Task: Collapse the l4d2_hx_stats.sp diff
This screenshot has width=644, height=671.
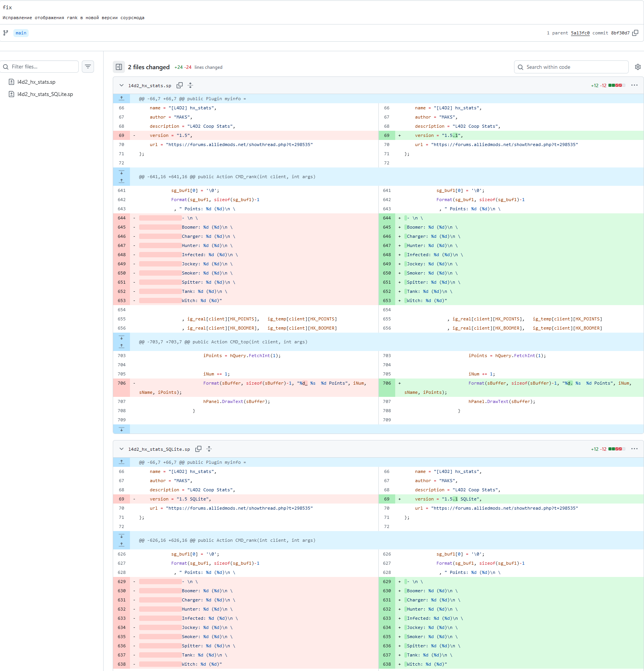Action: click(x=122, y=85)
